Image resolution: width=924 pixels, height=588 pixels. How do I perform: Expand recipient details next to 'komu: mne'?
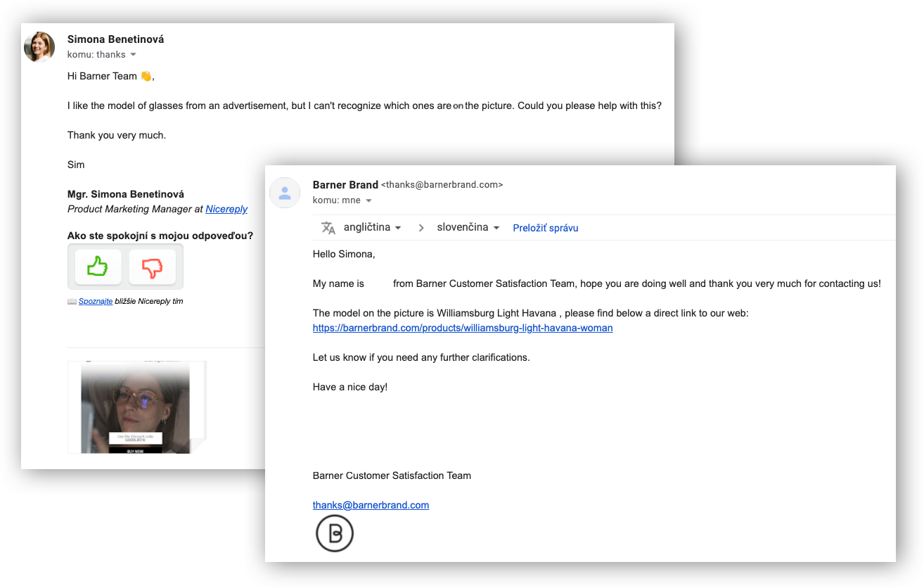(x=368, y=200)
